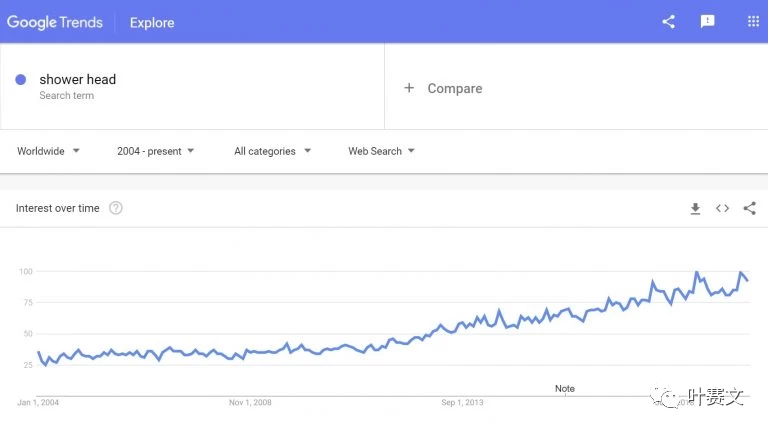Edit the shower head search term
The width and height of the screenshot is (768, 430).
coord(77,79)
